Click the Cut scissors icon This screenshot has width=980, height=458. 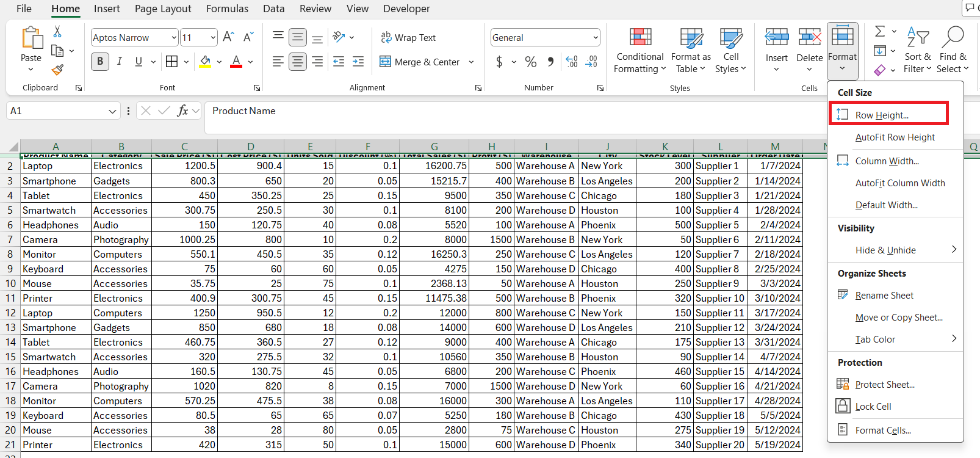coord(57,32)
